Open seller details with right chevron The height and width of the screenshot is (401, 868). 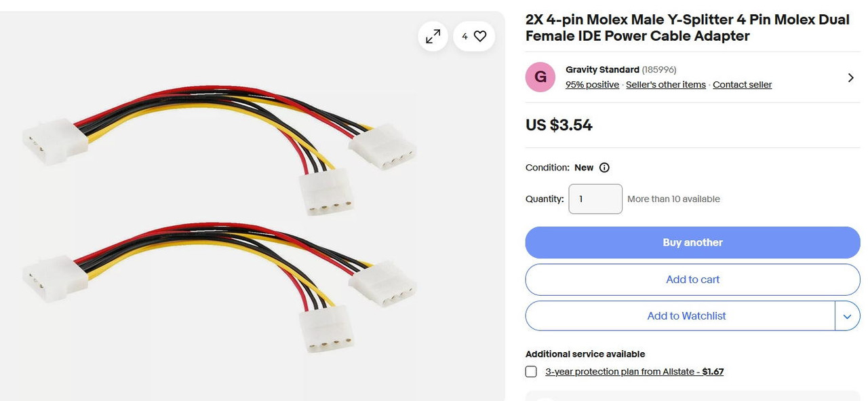850,77
